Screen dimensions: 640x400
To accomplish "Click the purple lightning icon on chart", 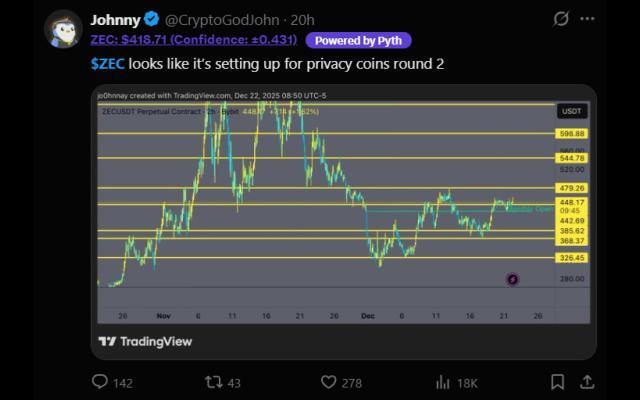I will tap(513, 280).
